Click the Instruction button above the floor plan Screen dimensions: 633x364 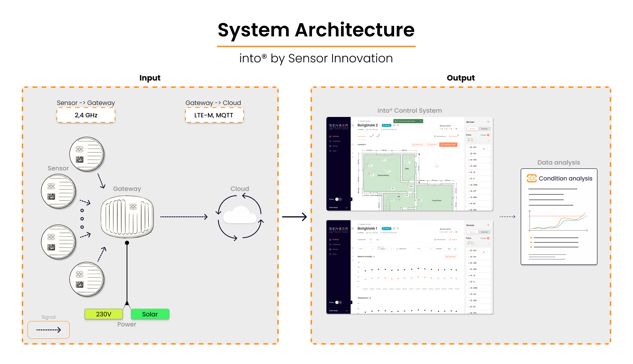pyautogui.click(x=418, y=144)
